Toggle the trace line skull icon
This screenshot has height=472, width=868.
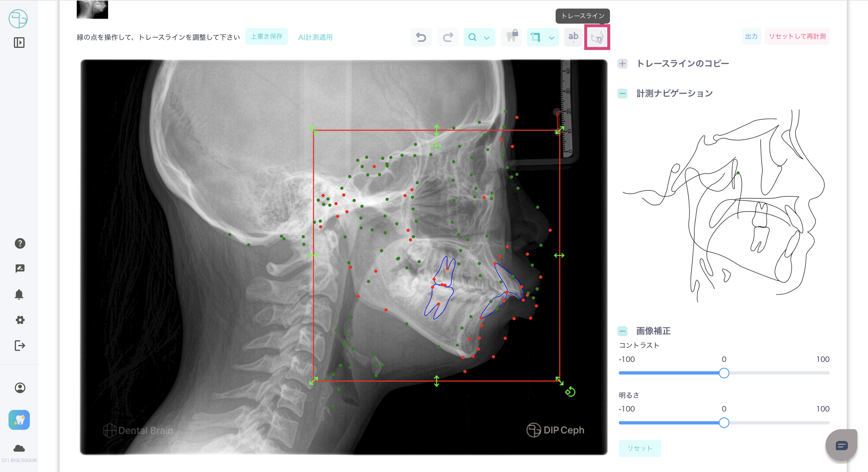tap(597, 38)
